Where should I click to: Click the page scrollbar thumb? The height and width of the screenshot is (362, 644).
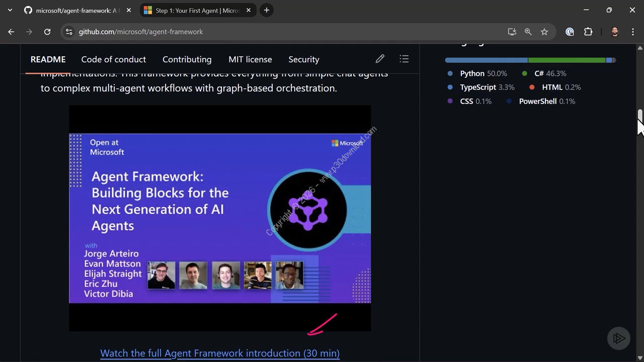[640, 116]
